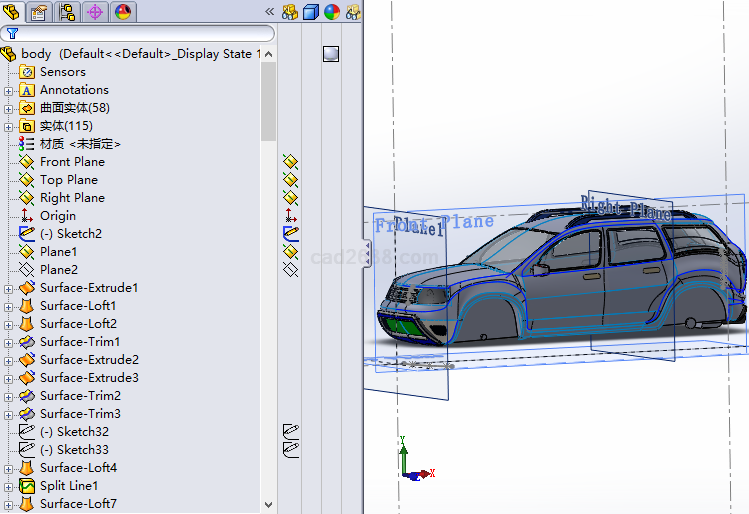Viewport: 749px width, 514px height.
Task: Toggle visibility of Front Plane in display pane
Action: [291, 162]
